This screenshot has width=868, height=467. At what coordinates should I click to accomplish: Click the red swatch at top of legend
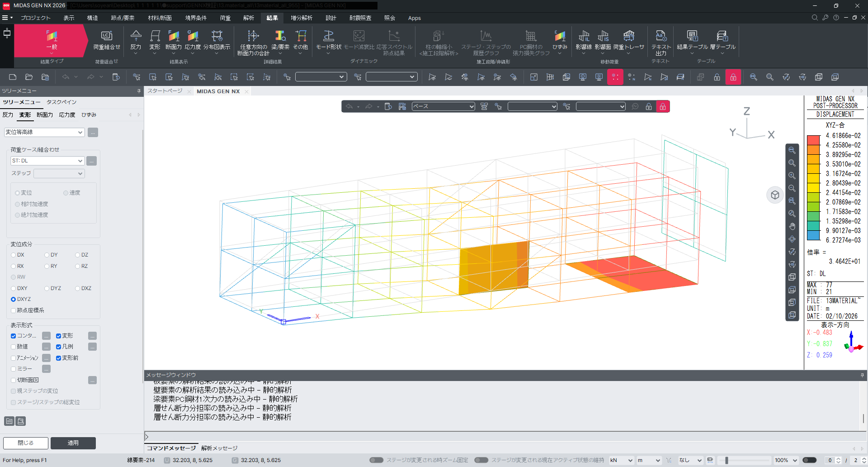tap(813, 140)
